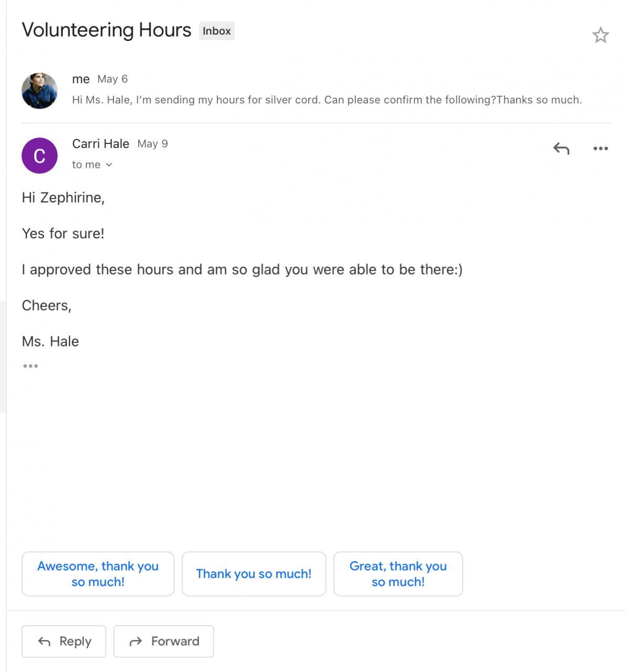Click the Volunteering Hours subject title

click(107, 30)
